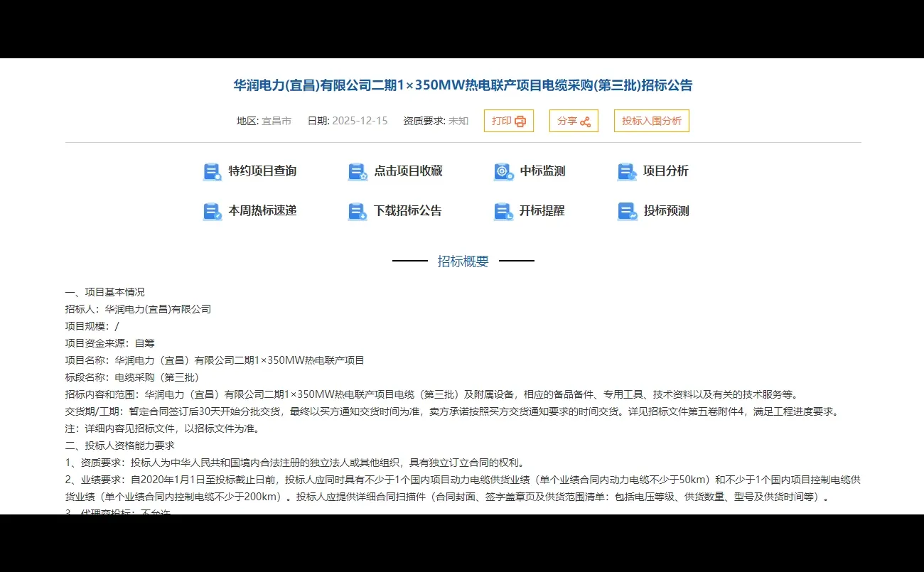The image size is (924, 572).
Task: Click the date 2025-12-15 text
Action: [x=360, y=121]
